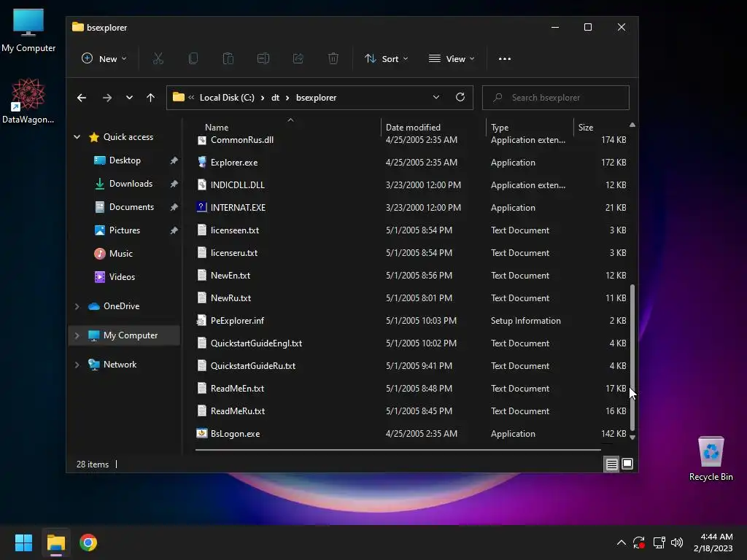Viewport: 747px width, 560px height.
Task: Expand the My Computer tree node
Action: 77,335
